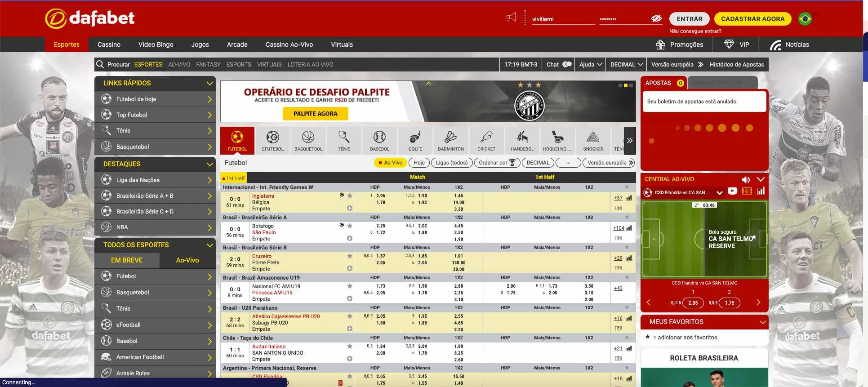Open the Chat speech bubble icon
868x387 pixels.
(567, 64)
